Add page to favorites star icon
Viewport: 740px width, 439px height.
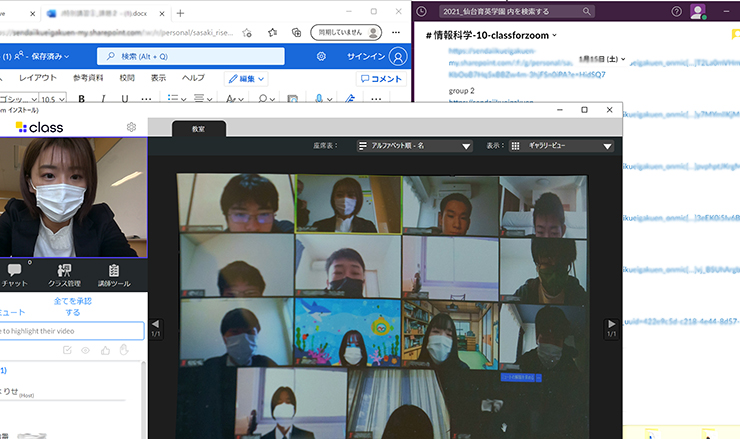point(247,33)
